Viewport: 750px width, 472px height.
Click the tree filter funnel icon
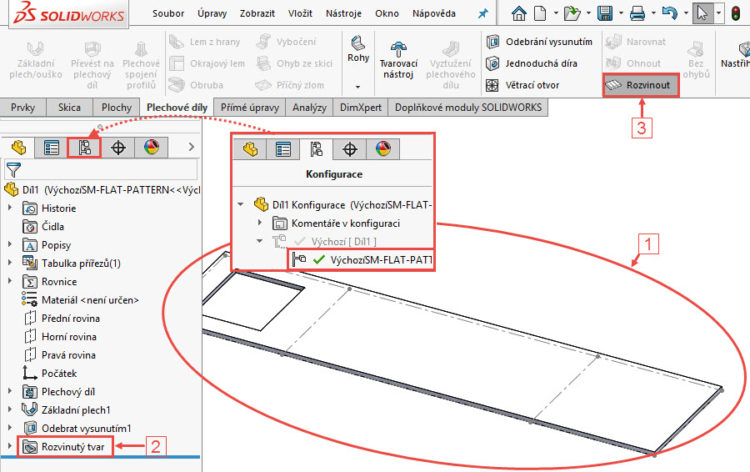coord(13,169)
